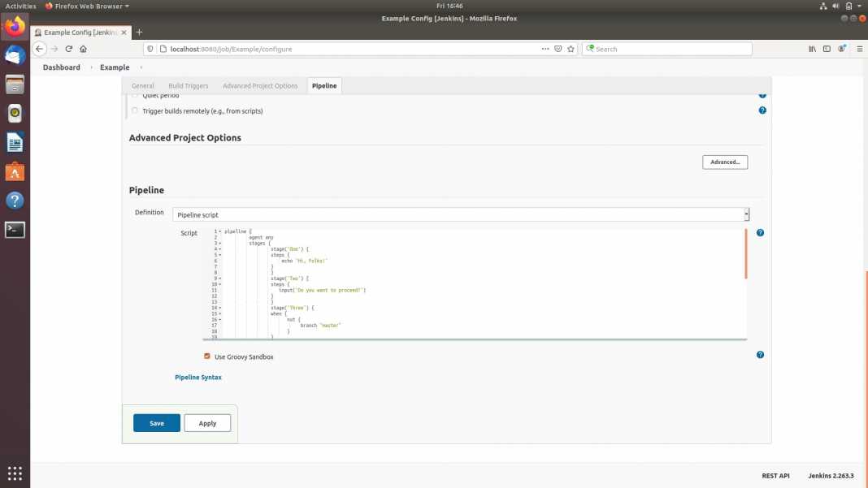Viewport: 868px width, 488px height.
Task: Click the Firefox library icon
Action: [x=811, y=48]
